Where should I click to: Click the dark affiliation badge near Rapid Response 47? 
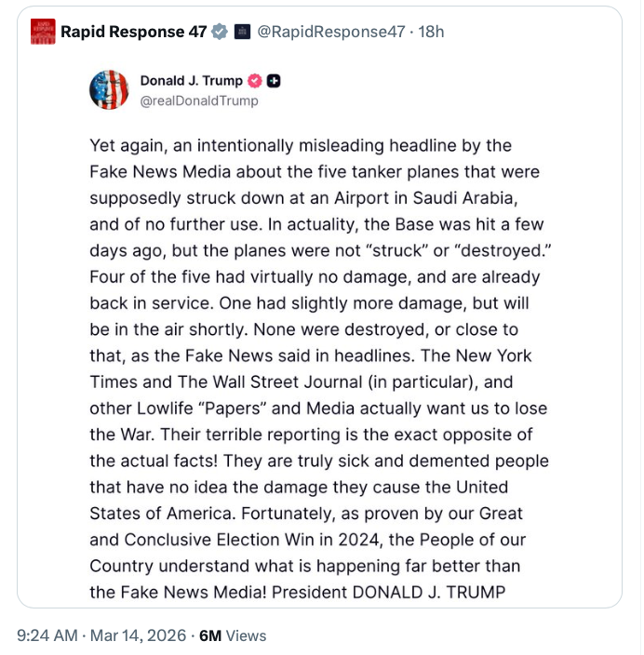[x=241, y=32]
